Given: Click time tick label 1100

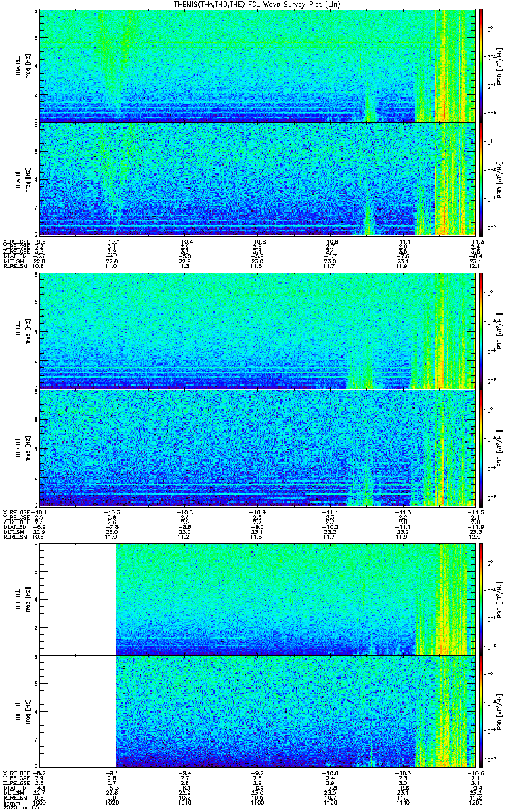Looking at the screenshot, I should [x=257, y=803].
